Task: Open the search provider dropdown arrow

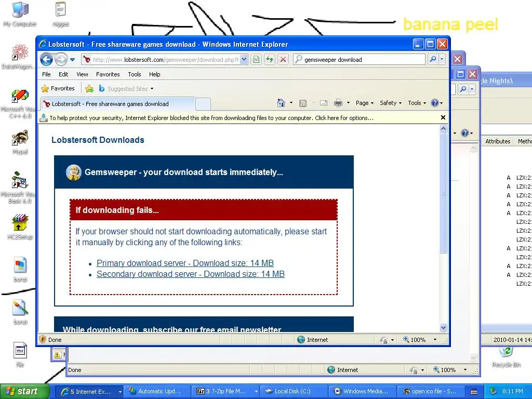Action: (x=442, y=59)
